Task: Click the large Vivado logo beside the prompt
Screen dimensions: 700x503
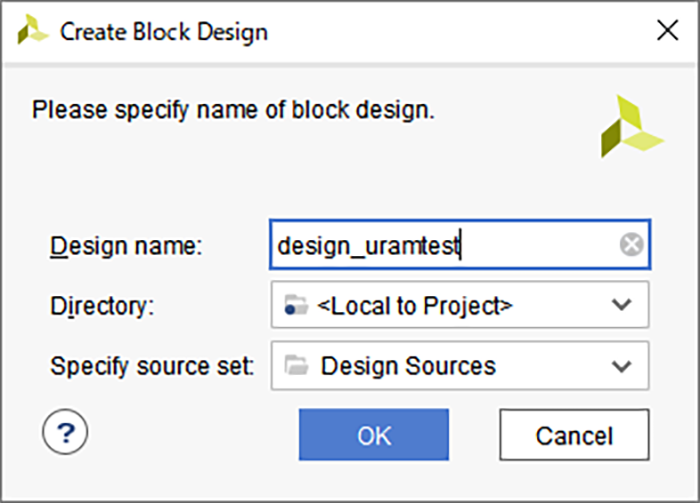Action: [x=631, y=126]
